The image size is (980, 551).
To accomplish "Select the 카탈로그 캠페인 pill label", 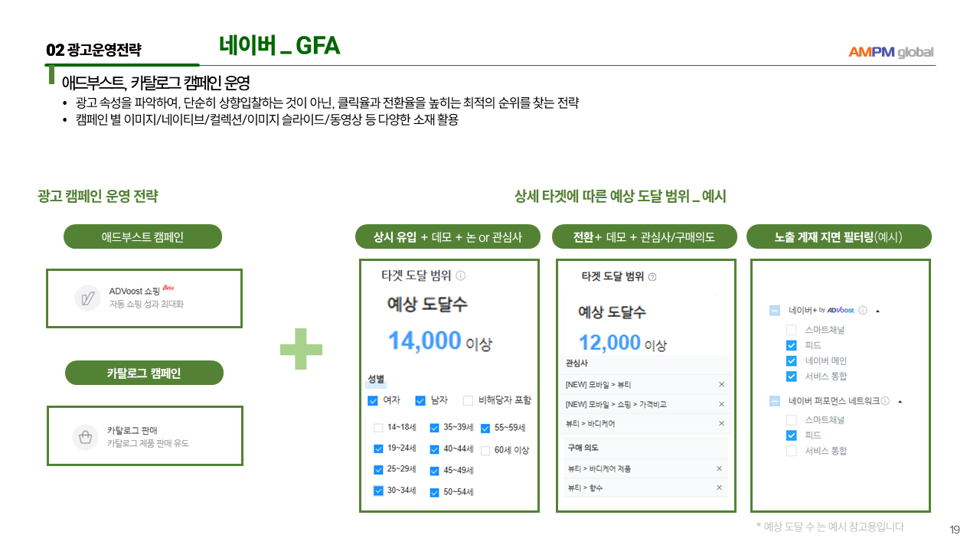I will point(144,373).
